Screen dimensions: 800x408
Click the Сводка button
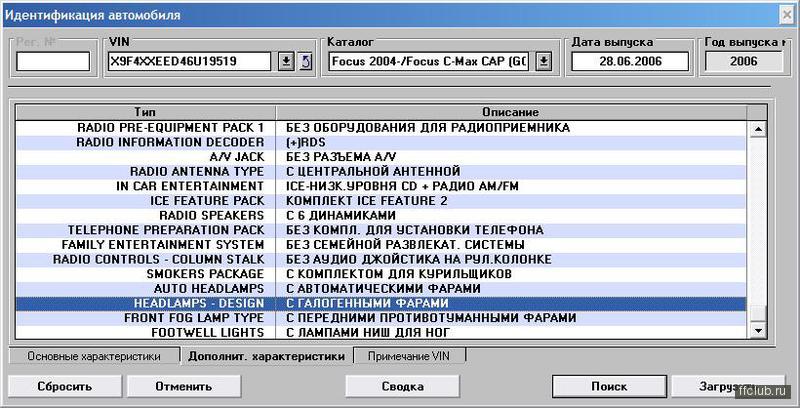pyautogui.click(x=403, y=386)
